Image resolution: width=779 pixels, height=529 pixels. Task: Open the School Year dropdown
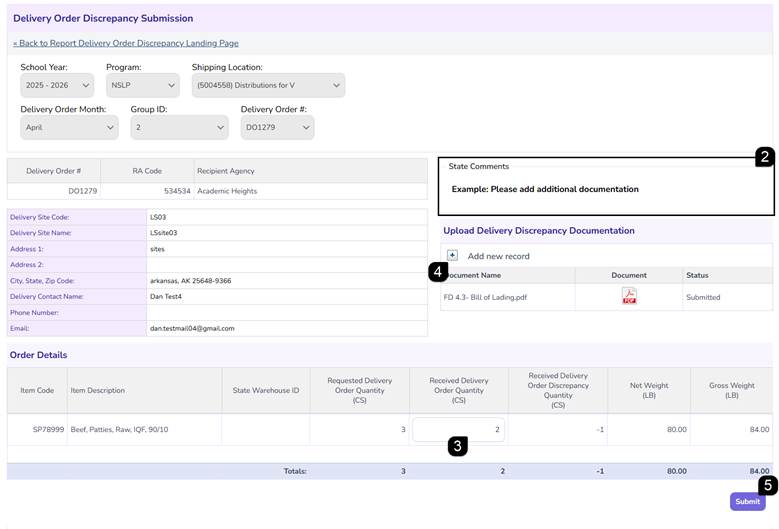pos(57,85)
